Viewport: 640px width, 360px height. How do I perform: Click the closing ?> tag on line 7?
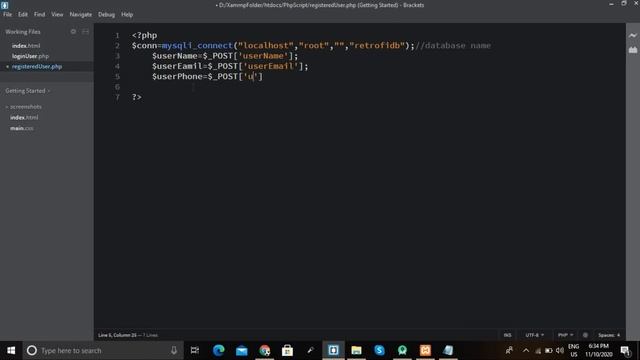tap(137, 97)
